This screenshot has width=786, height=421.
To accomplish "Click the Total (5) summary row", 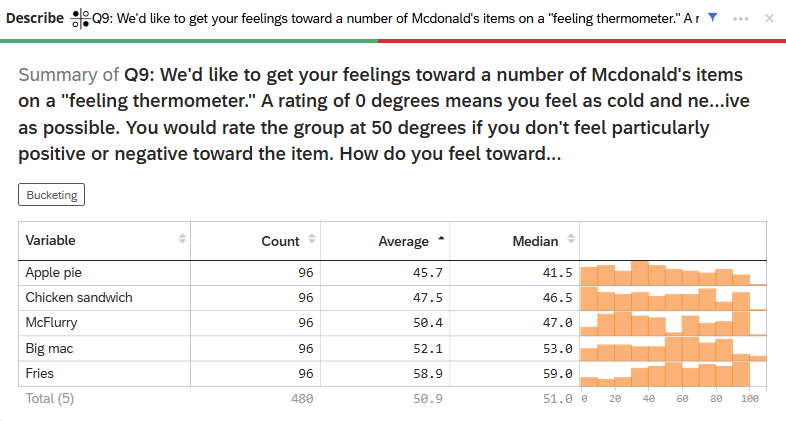I will click(50, 398).
